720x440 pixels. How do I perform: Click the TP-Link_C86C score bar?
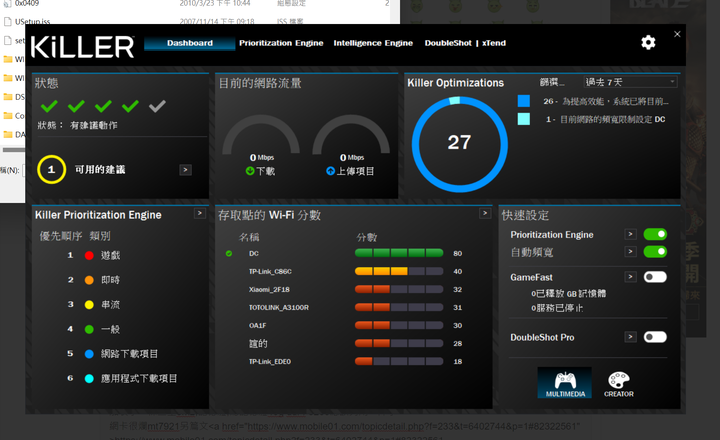399,271
